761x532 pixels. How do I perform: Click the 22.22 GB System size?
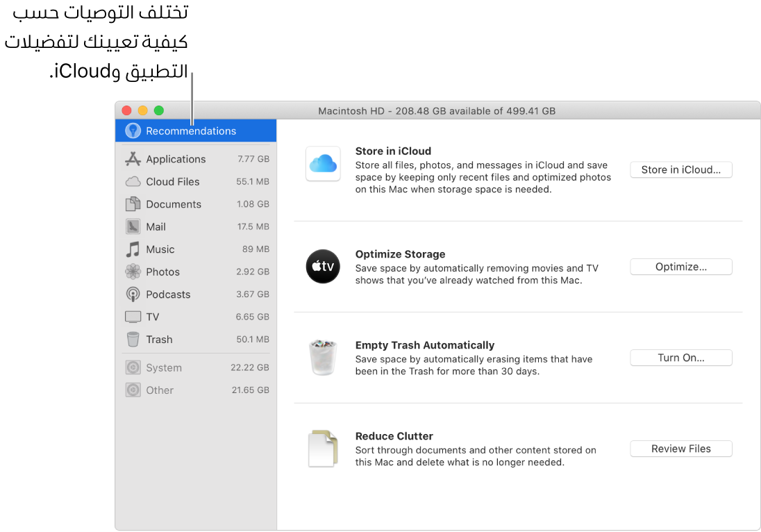click(x=250, y=367)
